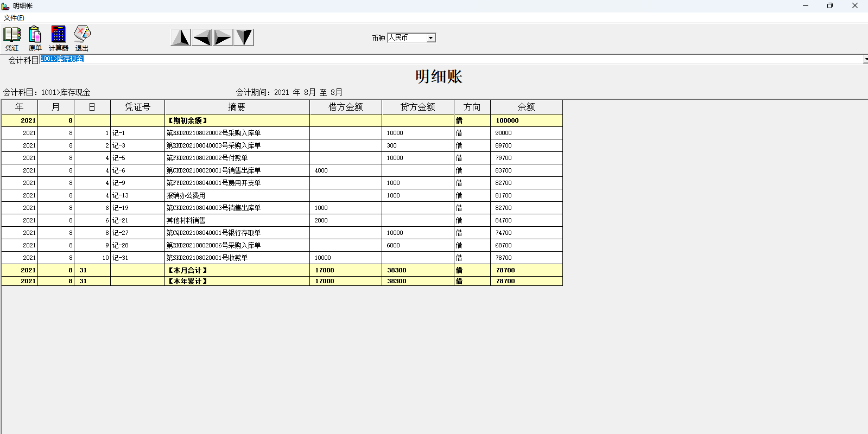The image size is (868, 434).
Task: Click the 会计科目 input field
Action: coord(434,59)
